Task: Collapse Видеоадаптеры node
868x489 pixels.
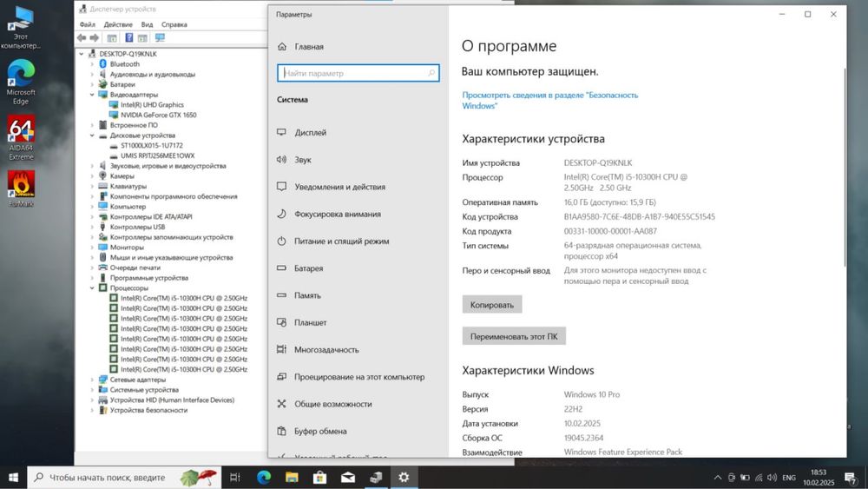Action: (x=93, y=95)
